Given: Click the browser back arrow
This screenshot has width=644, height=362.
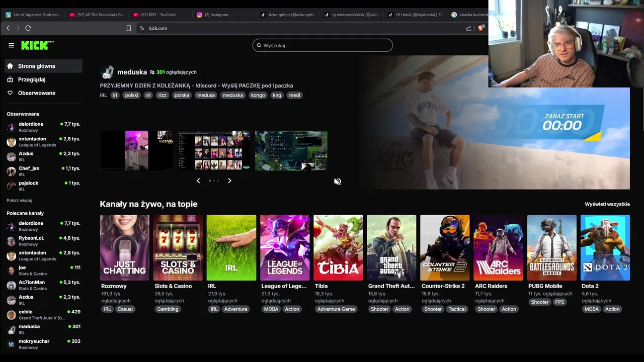Looking at the screenshot, I should click(8, 28).
